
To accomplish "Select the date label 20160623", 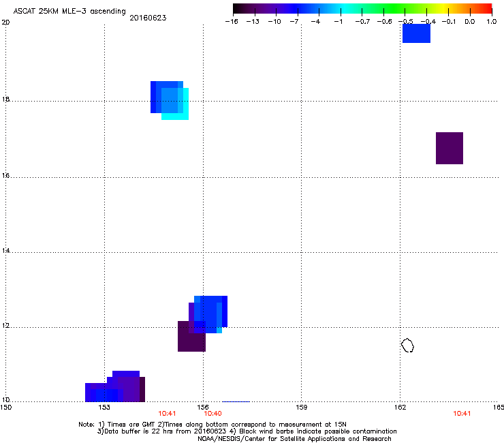I will click(148, 18).
